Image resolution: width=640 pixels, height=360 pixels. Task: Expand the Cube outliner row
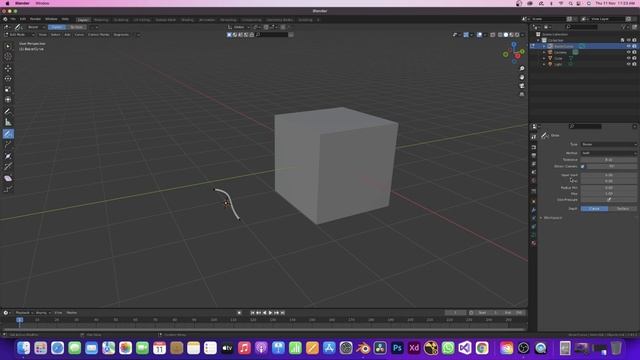[544, 58]
